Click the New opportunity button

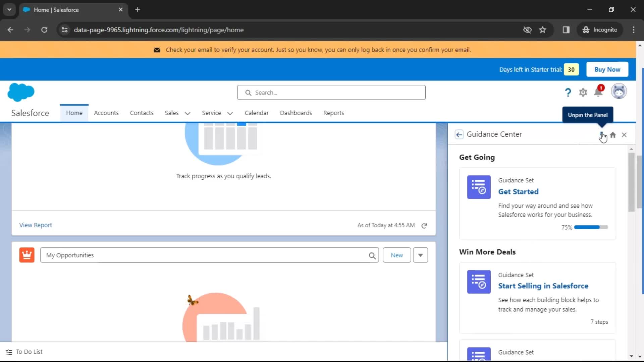(397, 255)
